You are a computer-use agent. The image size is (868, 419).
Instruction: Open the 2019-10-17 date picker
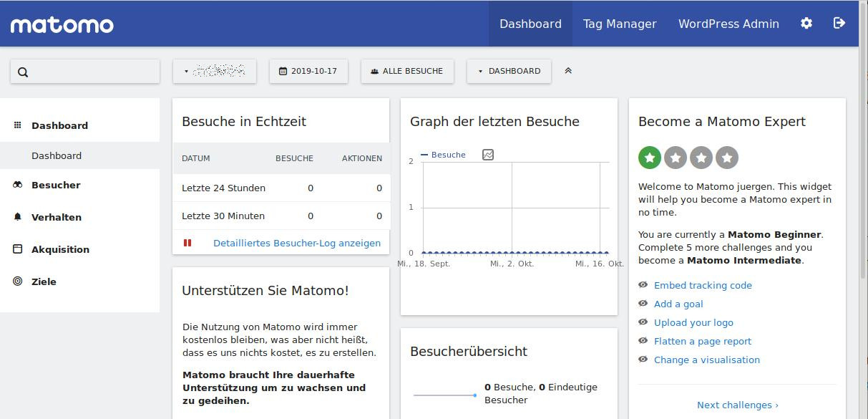308,71
